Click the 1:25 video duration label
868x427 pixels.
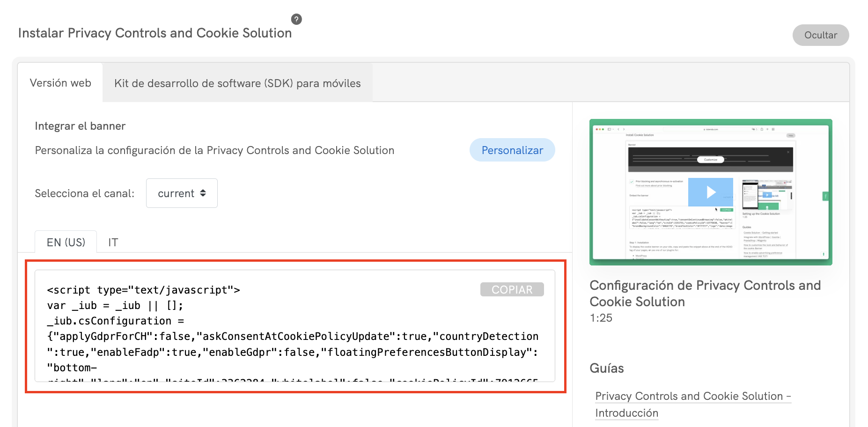tap(601, 318)
